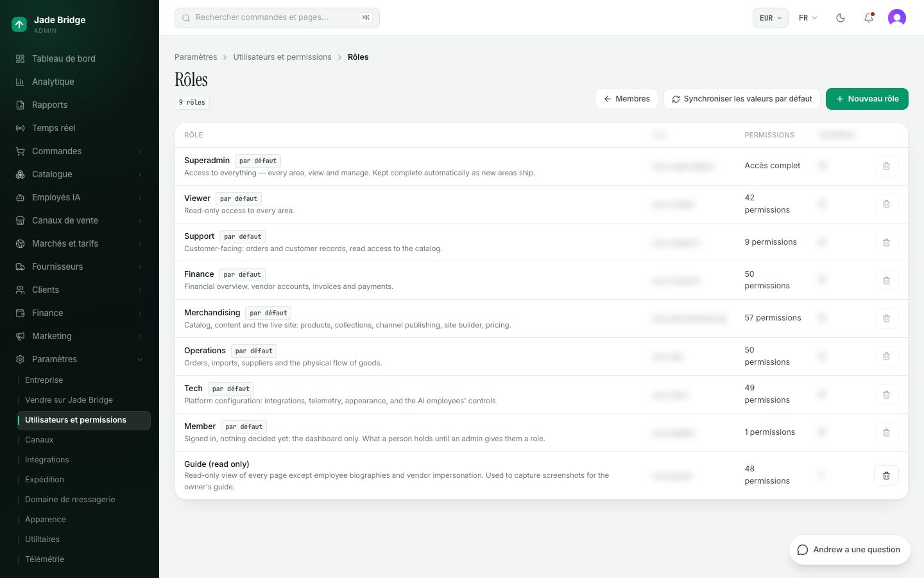The height and width of the screenshot is (578, 924).
Task: Click trash icon in Viewer row
Action: coord(886,204)
